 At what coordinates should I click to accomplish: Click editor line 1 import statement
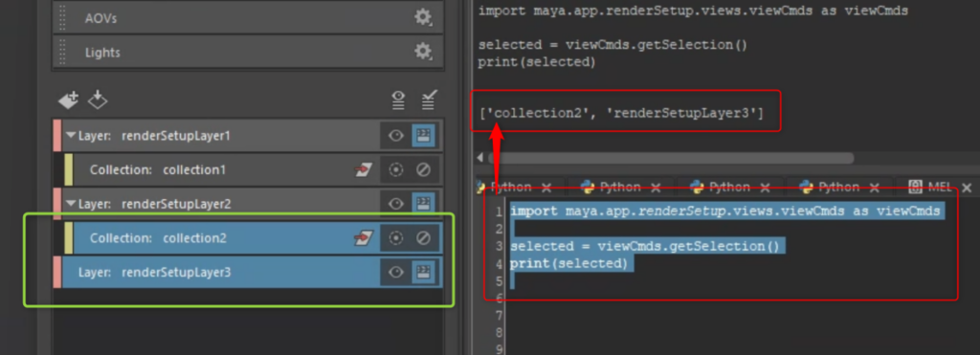pyautogui.click(x=725, y=211)
